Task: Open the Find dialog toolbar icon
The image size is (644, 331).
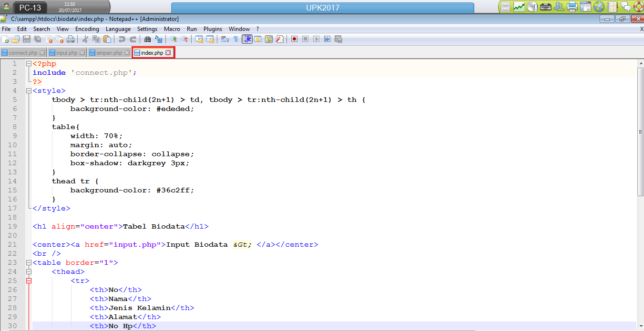Action: (148, 39)
